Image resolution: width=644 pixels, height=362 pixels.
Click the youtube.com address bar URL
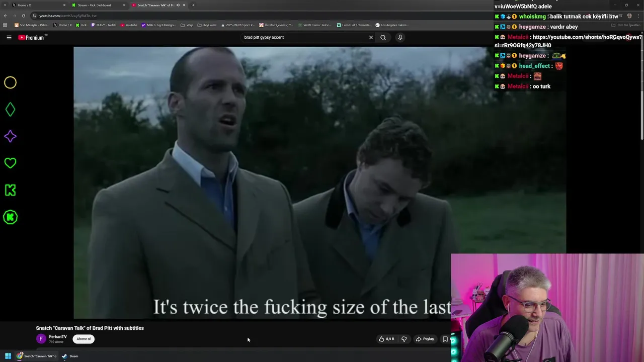68,16
